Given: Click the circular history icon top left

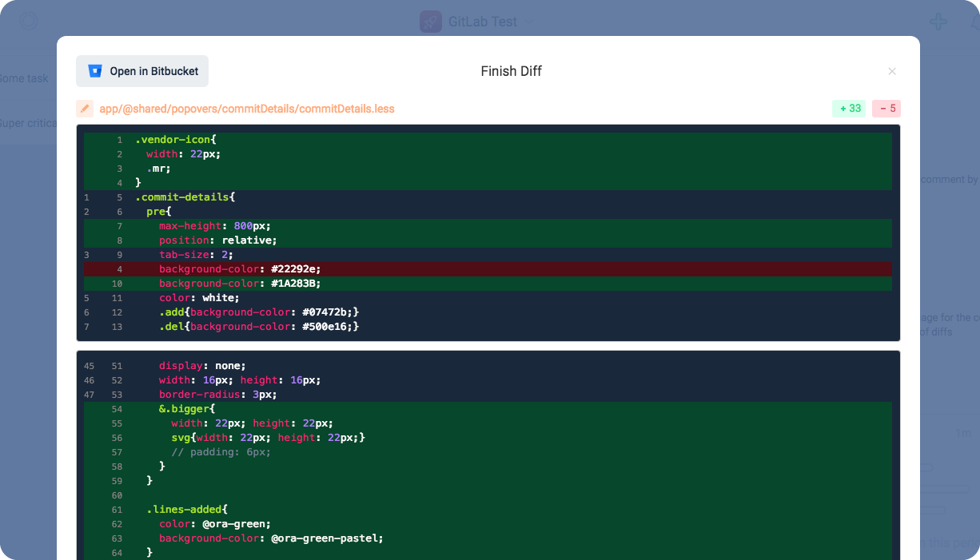Looking at the screenshot, I should click(x=28, y=21).
